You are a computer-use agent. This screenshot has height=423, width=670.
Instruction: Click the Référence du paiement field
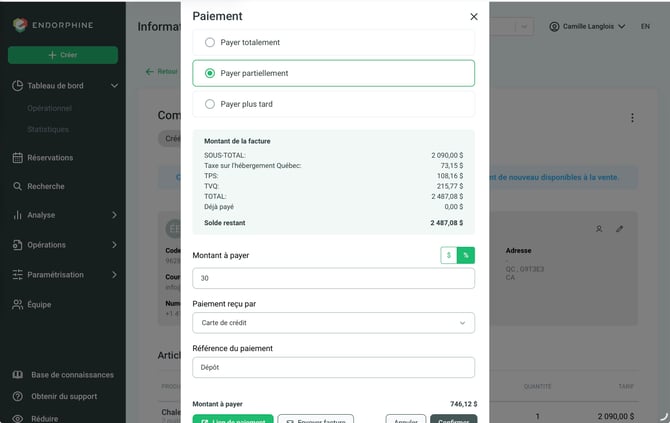tap(333, 367)
